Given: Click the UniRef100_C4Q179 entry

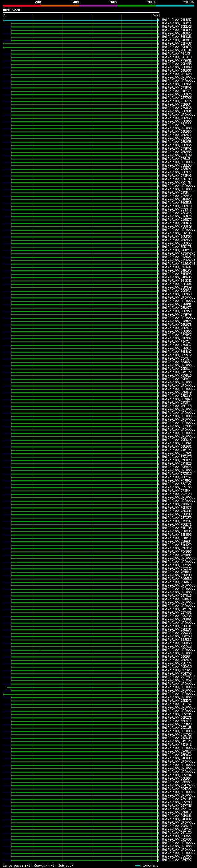Looking at the screenshot, I should (x=177, y=91).
